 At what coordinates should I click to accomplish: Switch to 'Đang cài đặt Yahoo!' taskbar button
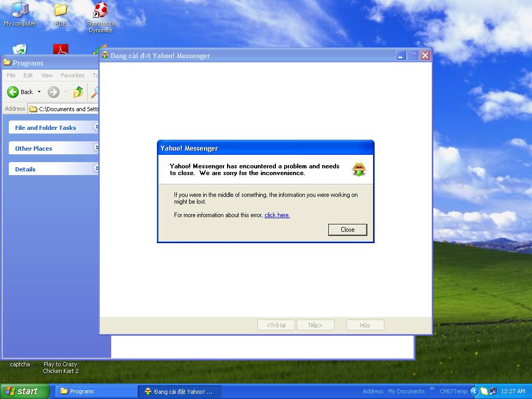pos(180,392)
